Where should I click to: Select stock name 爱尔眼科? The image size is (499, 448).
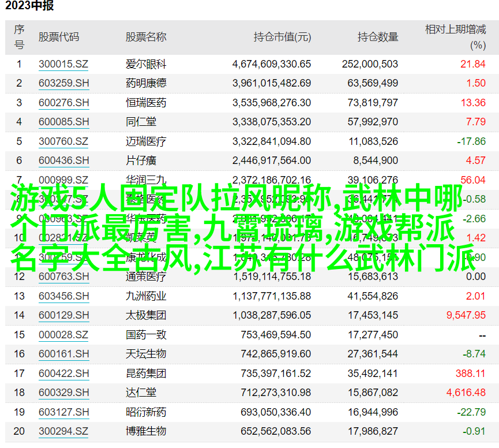[x=146, y=64]
